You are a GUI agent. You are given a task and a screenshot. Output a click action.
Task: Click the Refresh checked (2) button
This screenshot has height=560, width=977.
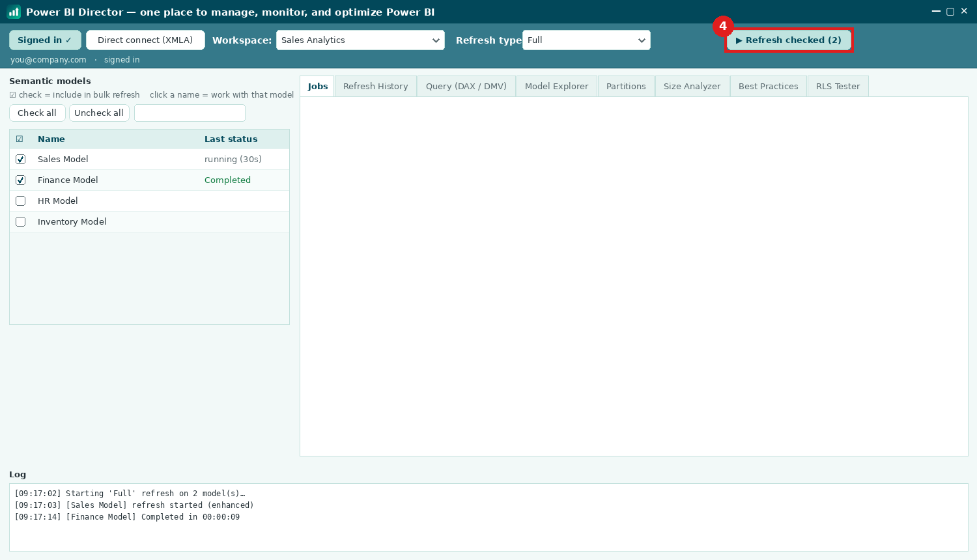[789, 40]
